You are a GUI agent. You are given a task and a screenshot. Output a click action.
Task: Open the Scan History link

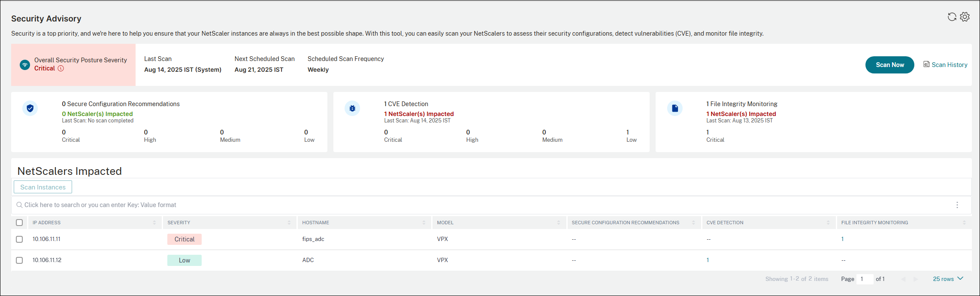click(x=949, y=65)
